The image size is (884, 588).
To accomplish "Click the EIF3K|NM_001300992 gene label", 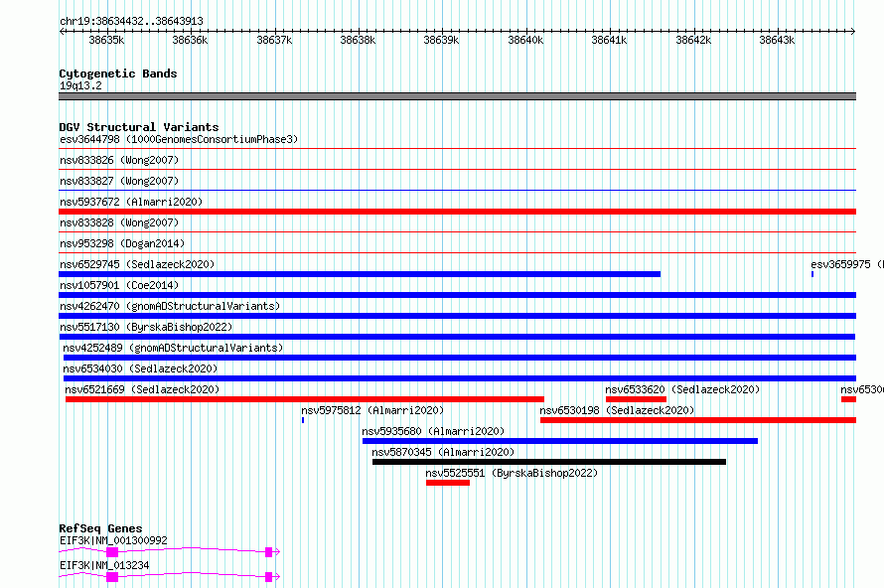I will 113,540.
